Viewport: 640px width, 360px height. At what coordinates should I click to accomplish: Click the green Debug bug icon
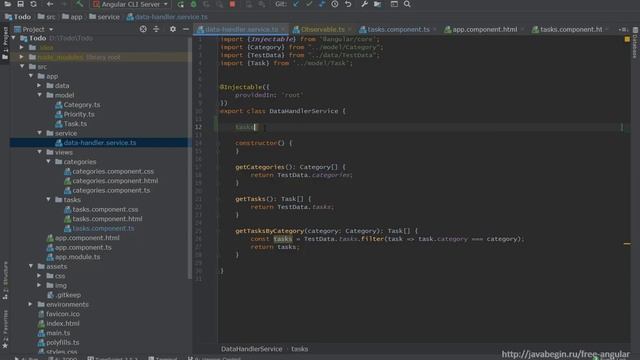tap(193, 4)
